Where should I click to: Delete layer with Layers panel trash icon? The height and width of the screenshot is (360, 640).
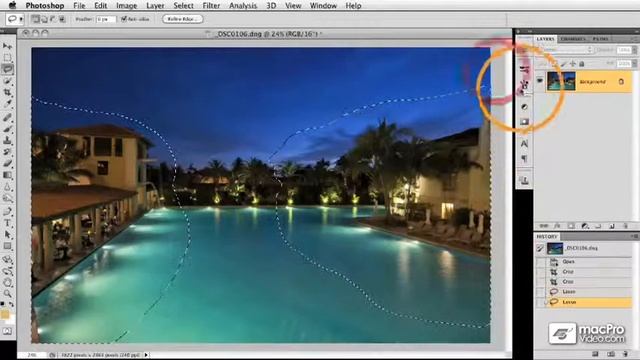(x=625, y=226)
